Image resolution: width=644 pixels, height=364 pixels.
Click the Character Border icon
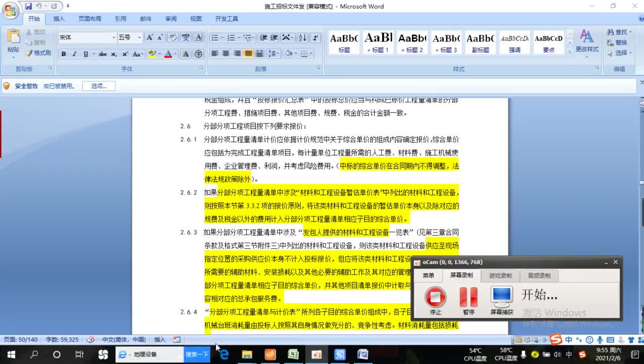click(x=199, y=37)
